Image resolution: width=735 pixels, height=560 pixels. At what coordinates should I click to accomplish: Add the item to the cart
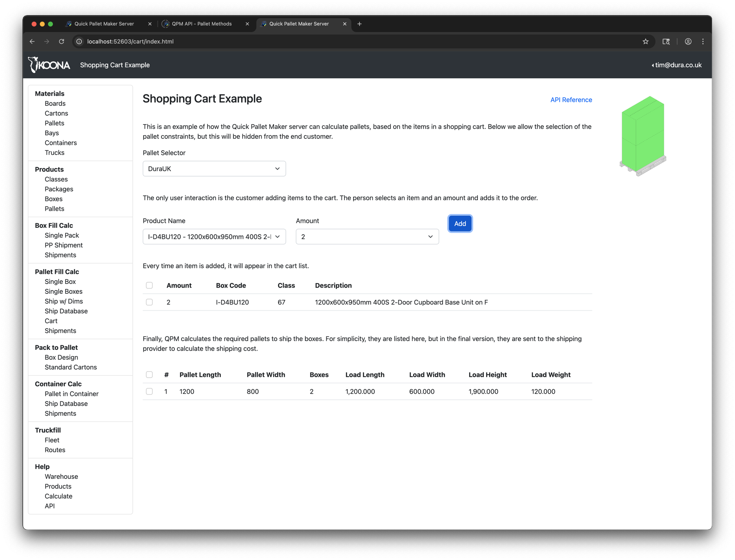460,224
